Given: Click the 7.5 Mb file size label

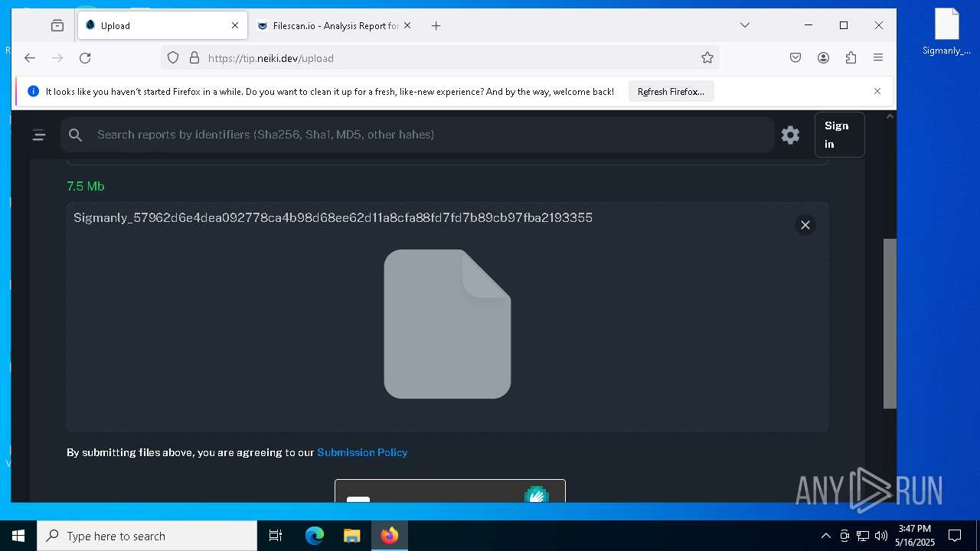Looking at the screenshot, I should pos(85,186).
